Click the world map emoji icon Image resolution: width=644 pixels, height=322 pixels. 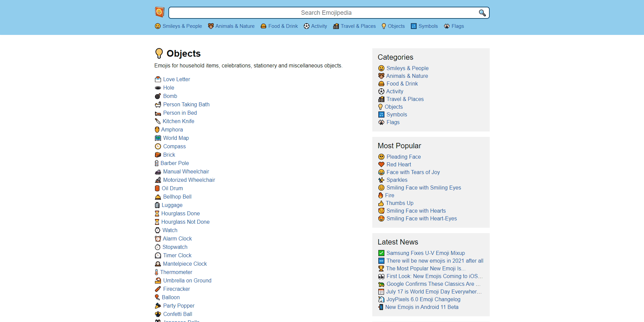(158, 138)
